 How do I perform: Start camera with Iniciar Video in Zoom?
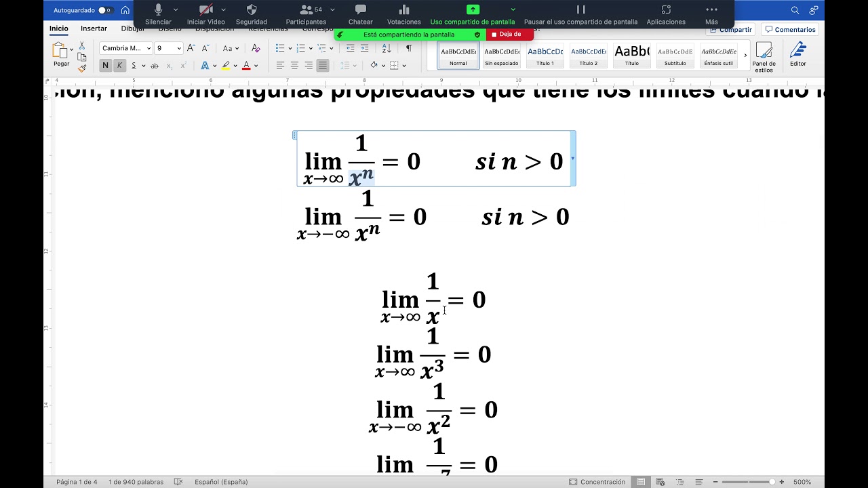[206, 15]
